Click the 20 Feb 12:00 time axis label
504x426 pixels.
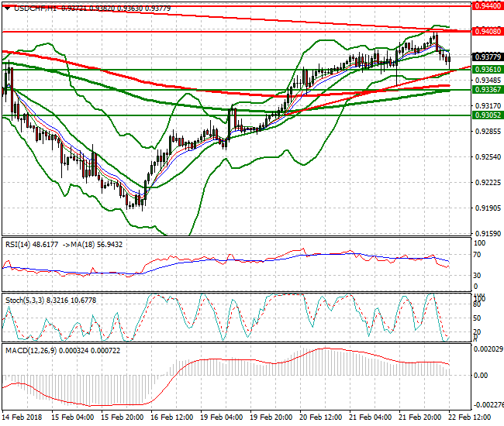(x=320, y=417)
